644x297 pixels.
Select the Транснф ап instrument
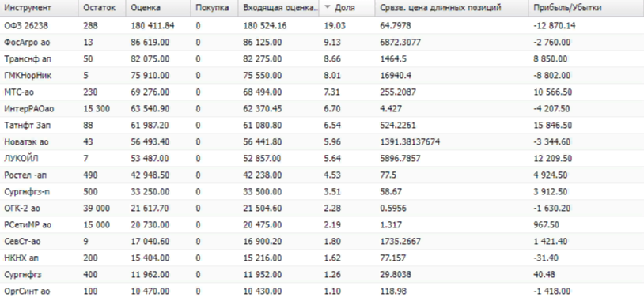pyautogui.click(x=28, y=59)
